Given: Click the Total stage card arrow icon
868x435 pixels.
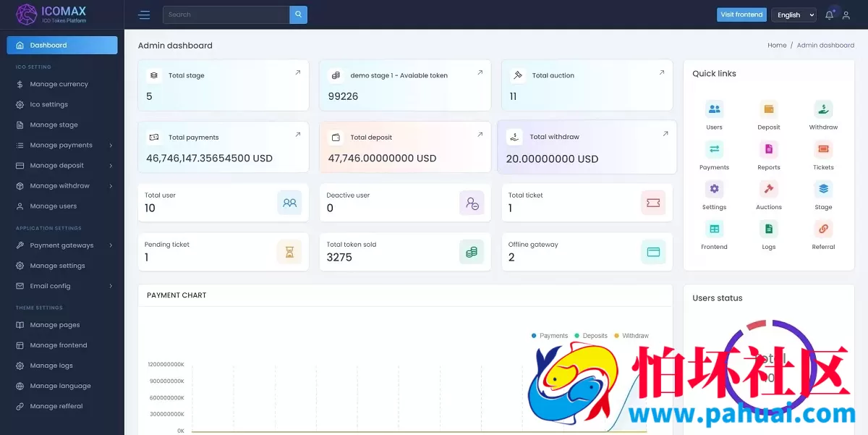Looking at the screenshot, I should 298,72.
